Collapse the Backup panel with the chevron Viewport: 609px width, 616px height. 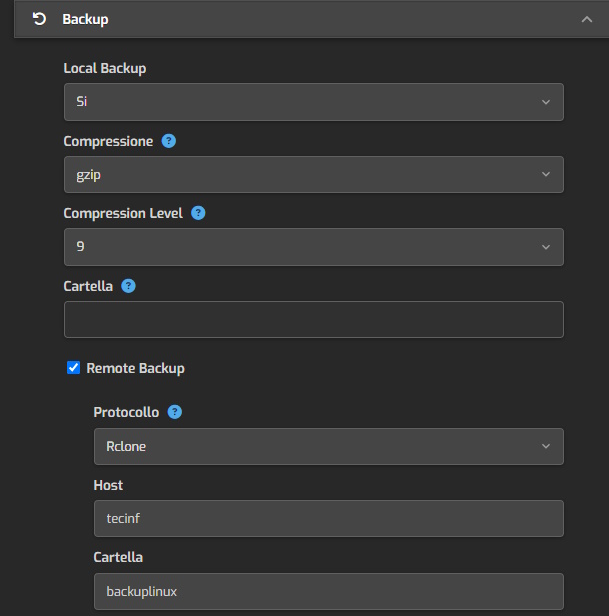click(586, 19)
